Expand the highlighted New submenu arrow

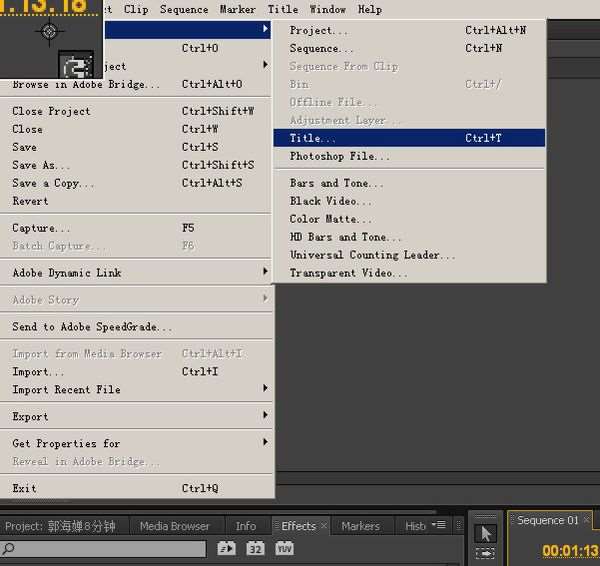(x=265, y=29)
